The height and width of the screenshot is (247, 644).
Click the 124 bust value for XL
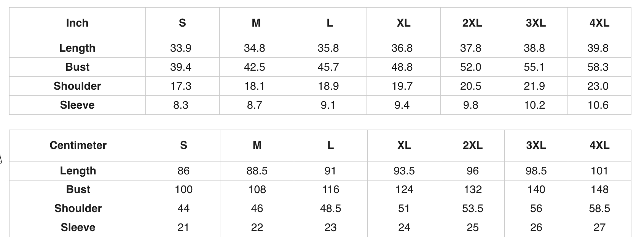404,190
